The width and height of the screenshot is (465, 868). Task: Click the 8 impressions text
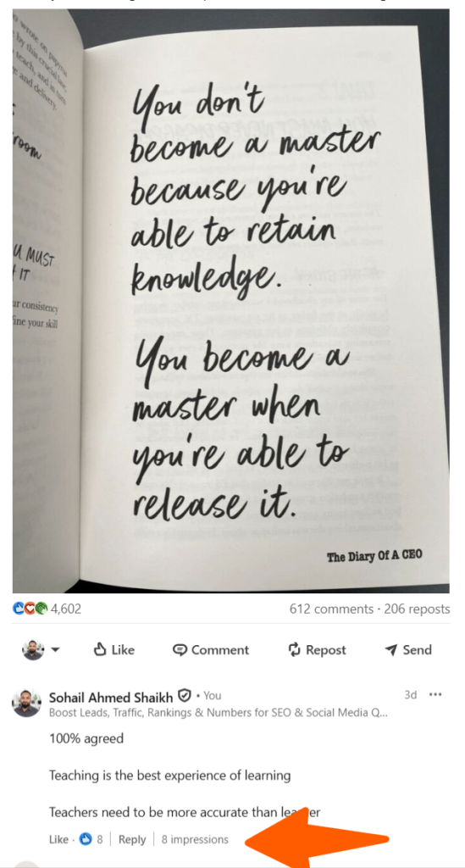coord(195,840)
